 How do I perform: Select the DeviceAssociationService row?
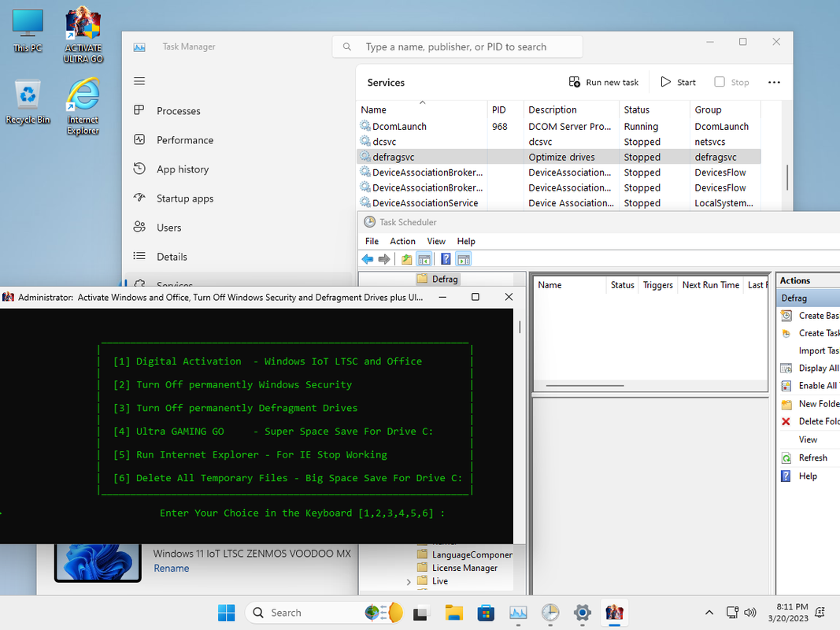pyautogui.click(x=559, y=203)
